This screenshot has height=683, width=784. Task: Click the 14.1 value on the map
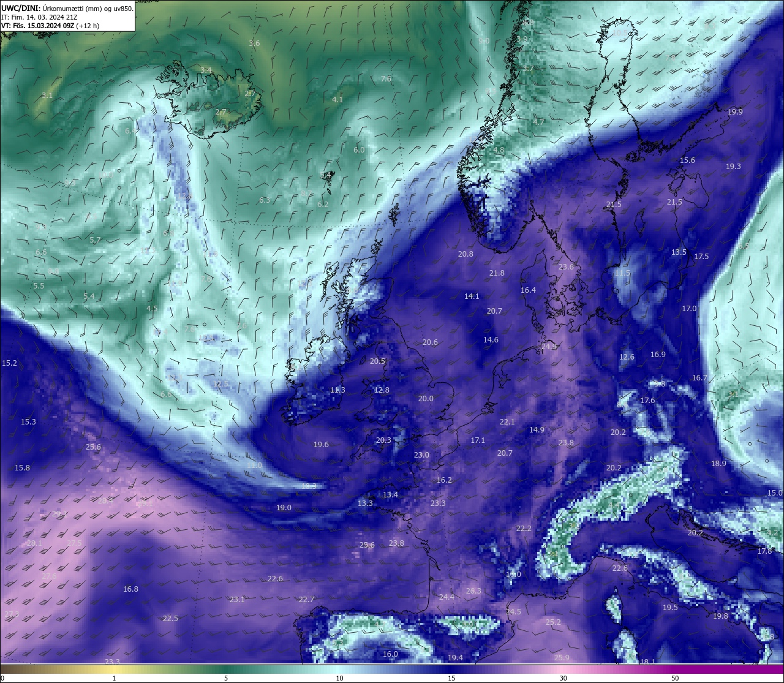472,296
